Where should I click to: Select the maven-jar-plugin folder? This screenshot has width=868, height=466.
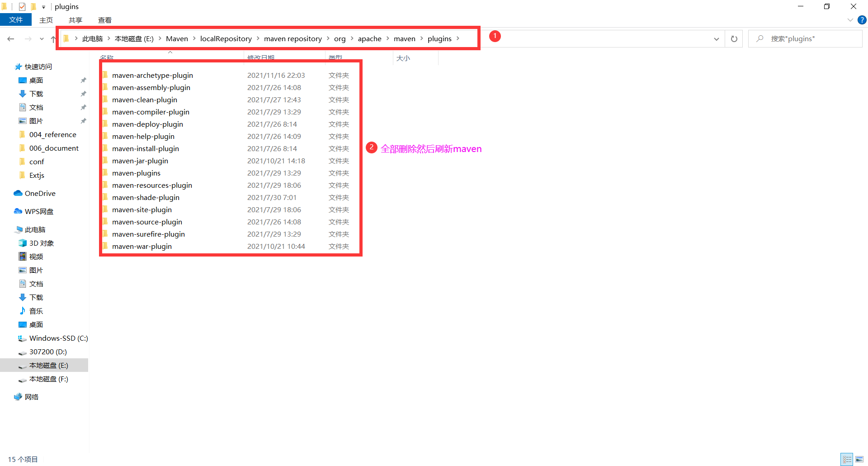coord(140,161)
